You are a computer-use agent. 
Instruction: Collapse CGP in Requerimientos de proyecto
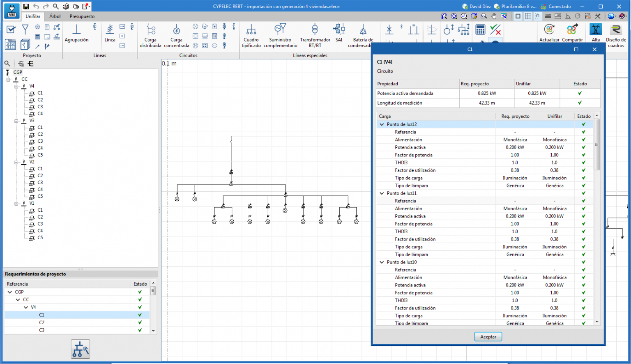point(10,292)
